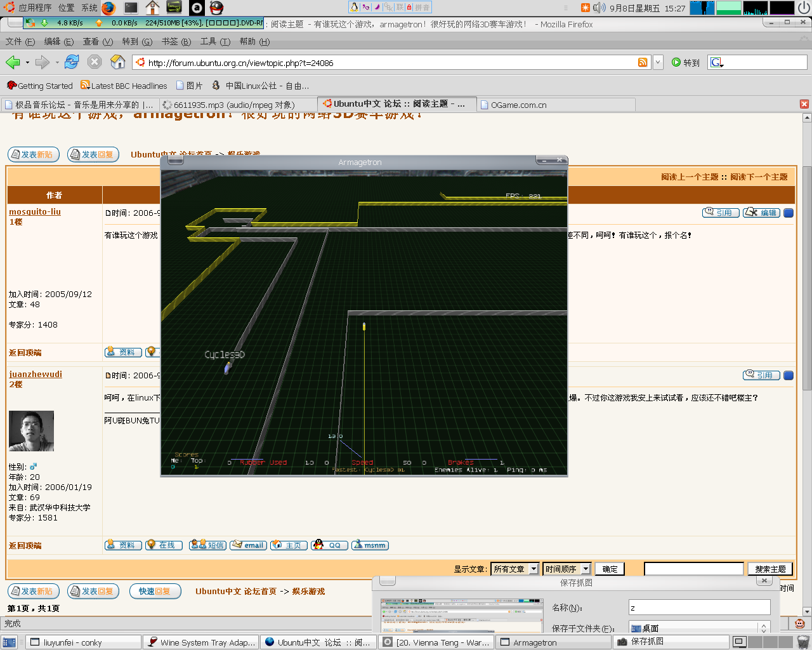Click the 阅读上一个主题 previous topic link
812x650 pixels.
(690, 177)
